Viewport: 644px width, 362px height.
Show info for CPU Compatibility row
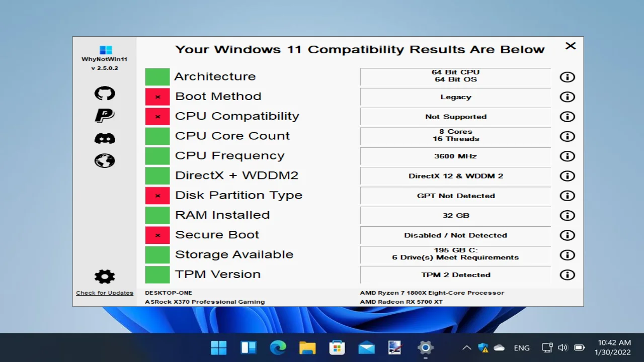pyautogui.click(x=567, y=117)
